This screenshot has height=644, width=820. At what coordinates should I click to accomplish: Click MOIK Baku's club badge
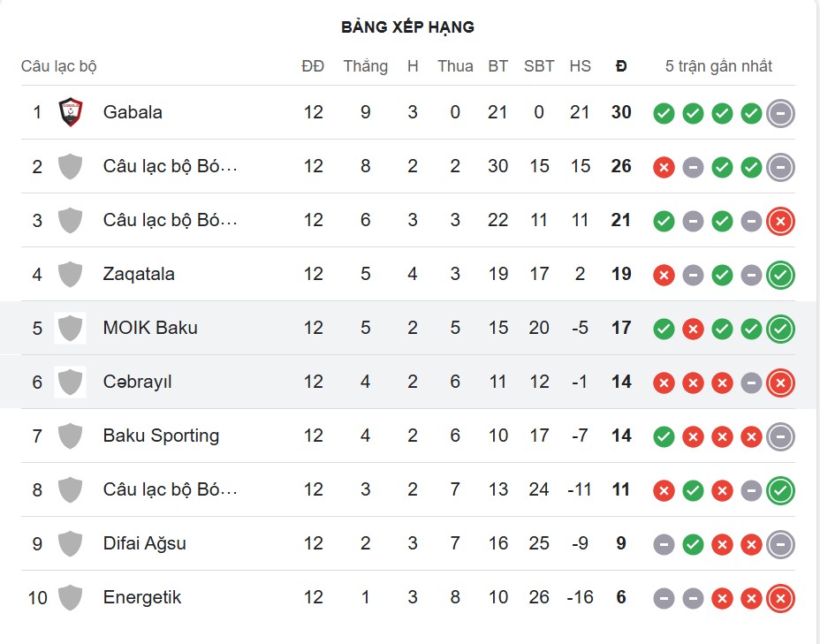pos(69,328)
